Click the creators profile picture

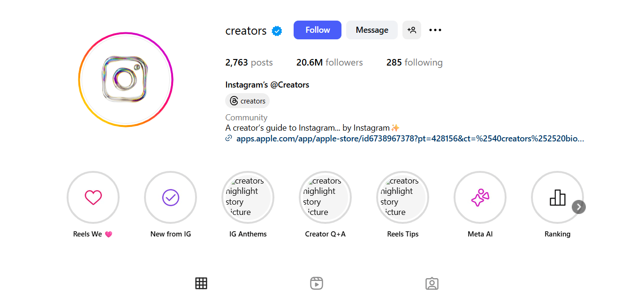(x=126, y=80)
